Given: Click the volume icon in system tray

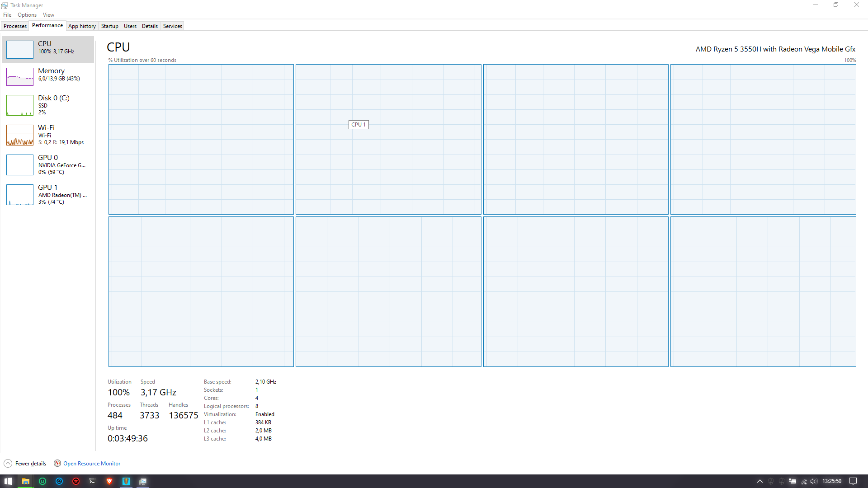Looking at the screenshot, I should 814,481.
